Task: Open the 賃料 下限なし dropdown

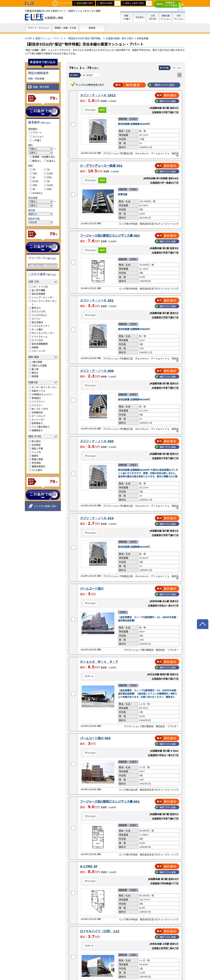Action: click(40, 149)
